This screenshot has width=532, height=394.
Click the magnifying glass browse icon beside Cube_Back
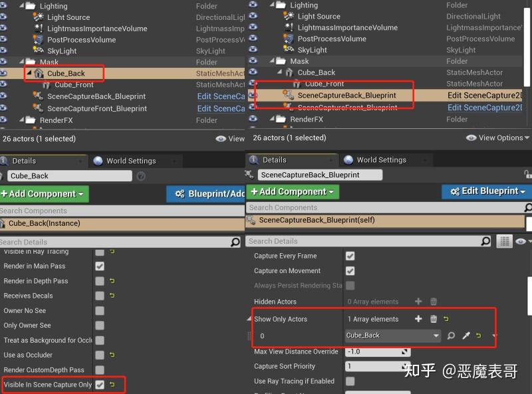click(x=451, y=336)
